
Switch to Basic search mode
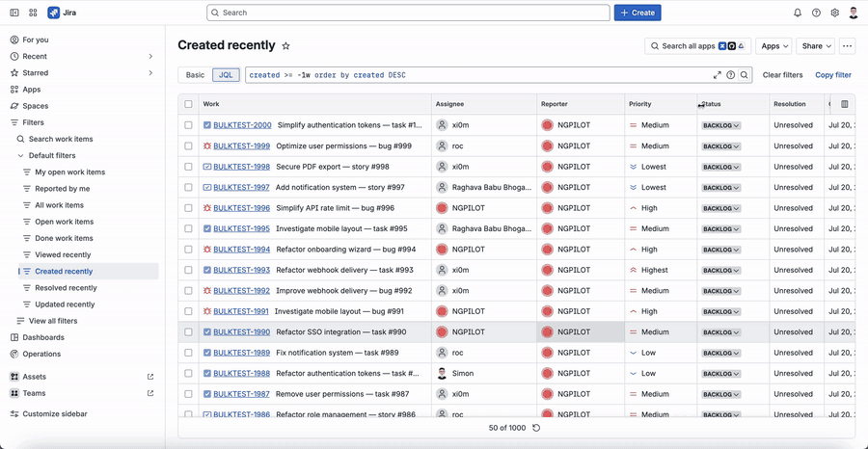pos(195,75)
